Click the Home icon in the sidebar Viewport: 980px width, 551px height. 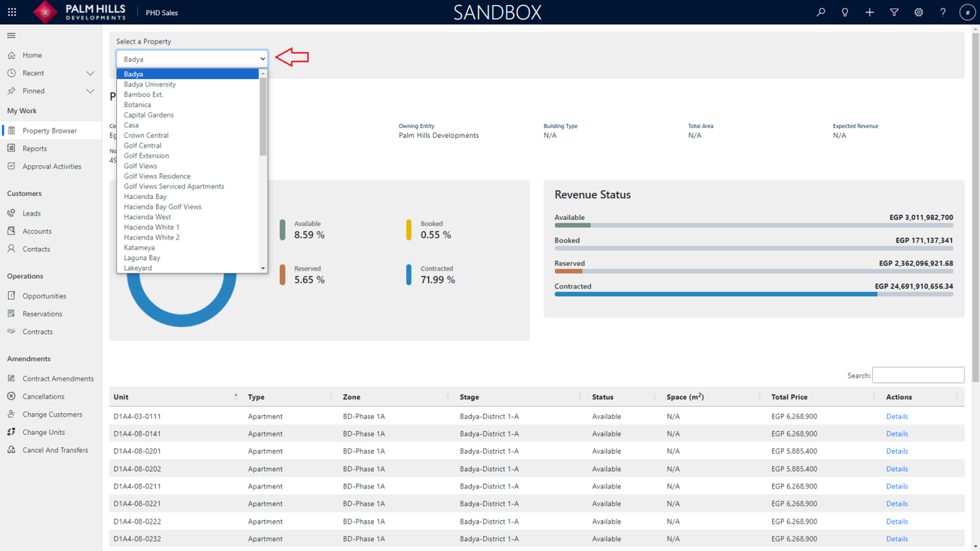11,55
